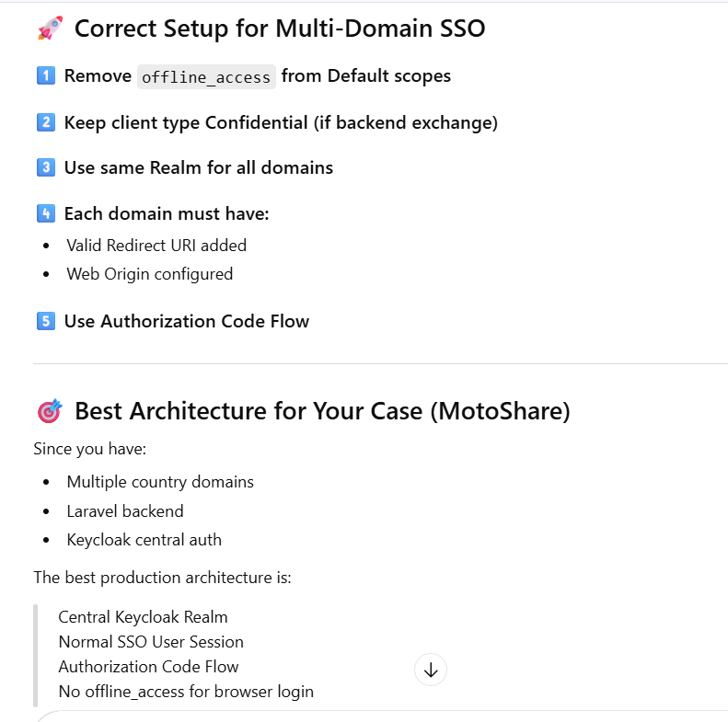The height and width of the screenshot is (722, 728).
Task: Click 'Laravel backend' list item
Action: coord(125,511)
